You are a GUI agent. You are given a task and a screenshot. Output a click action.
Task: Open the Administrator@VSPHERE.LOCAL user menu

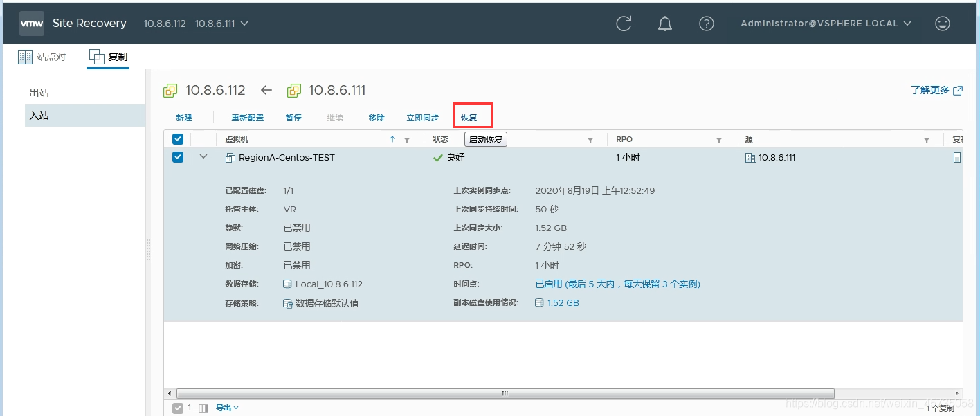point(826,24)
